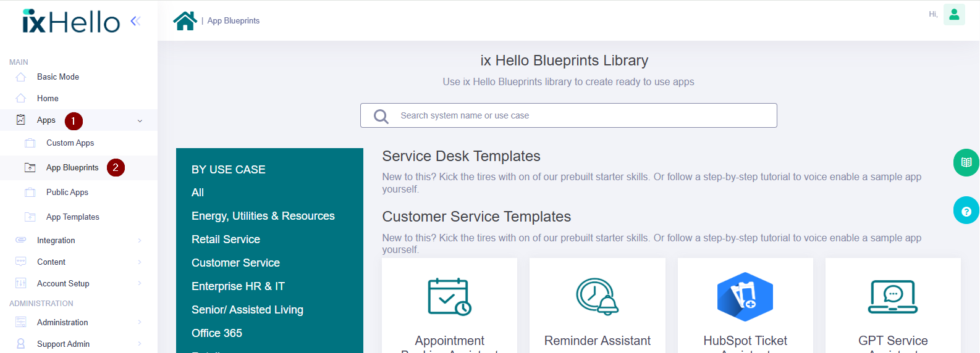Click the Reminder Assistant clock bell icon
980x353 pixels.
pos(598,297)
